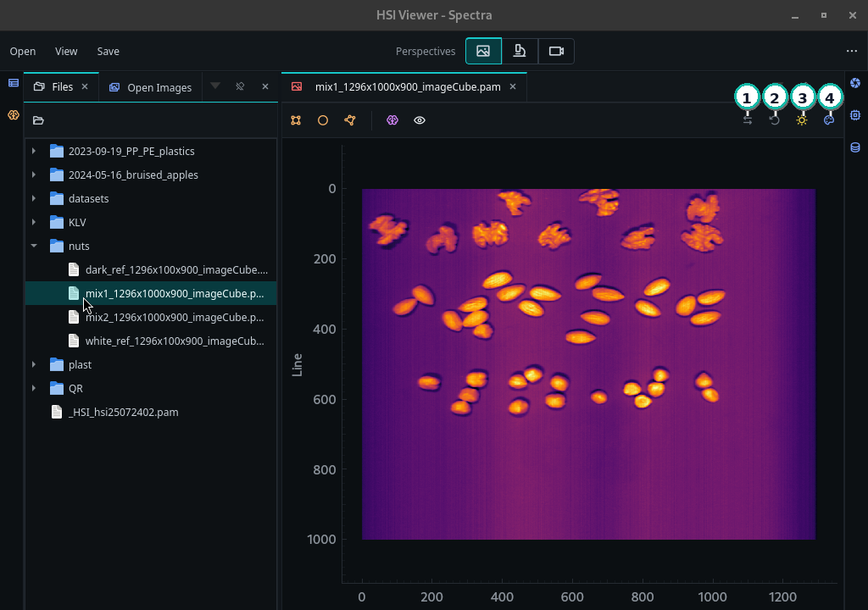Select the nuts folder name

pyautogui.click(x=79, y=247)
